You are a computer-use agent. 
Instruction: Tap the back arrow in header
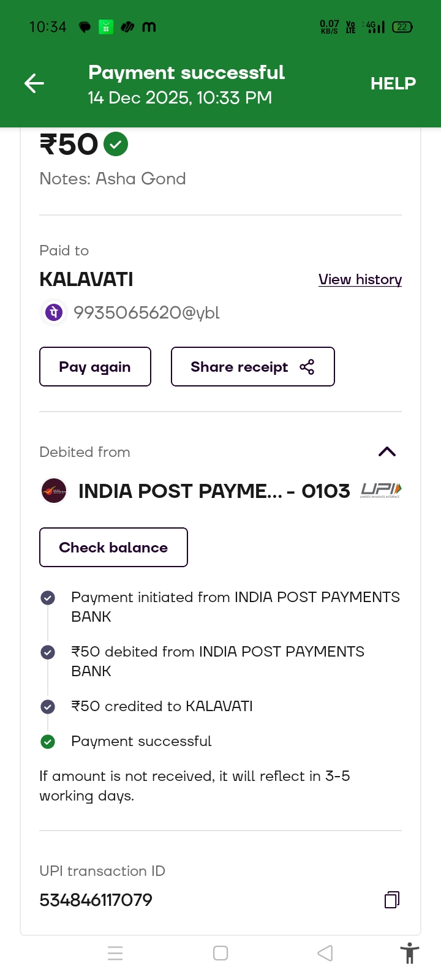click(34, 83)
